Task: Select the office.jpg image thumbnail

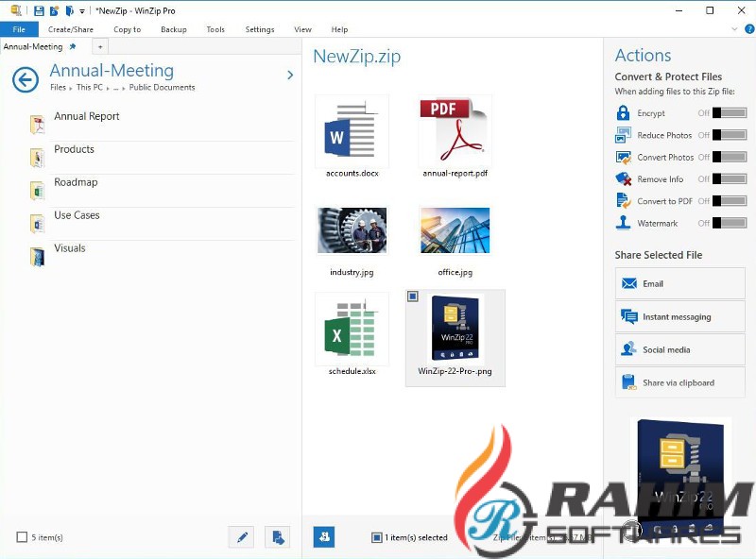Action: 455,230
